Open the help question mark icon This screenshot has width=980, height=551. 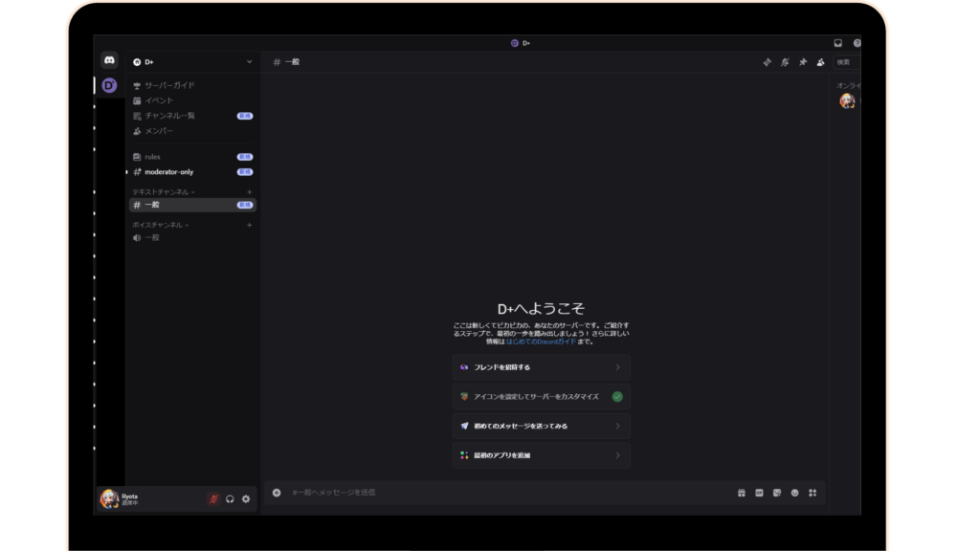[857, 43]
